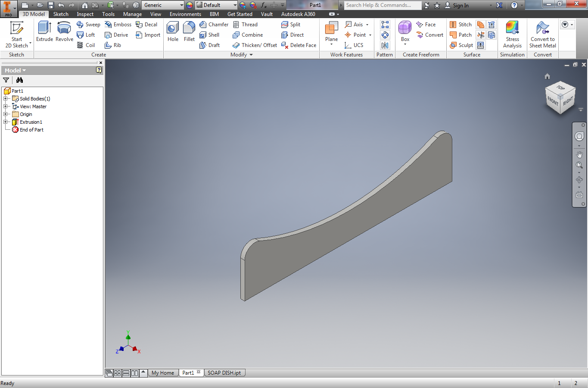Pick the Thread tool
Viewport: 588px width, 388px height.
245,25
